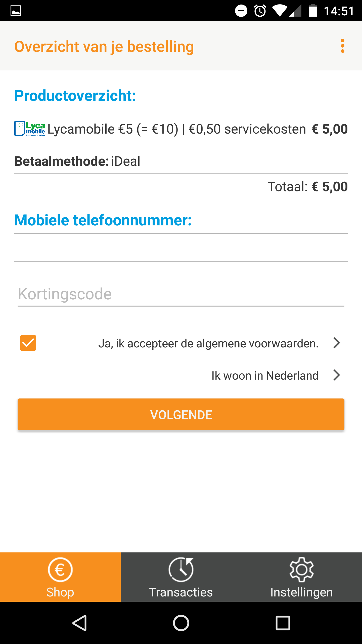Image resolution: width=362 pixels, height=644 pixels.
Task: Open the Ik woon in Nederland chevron
Action: click(337, 375)
